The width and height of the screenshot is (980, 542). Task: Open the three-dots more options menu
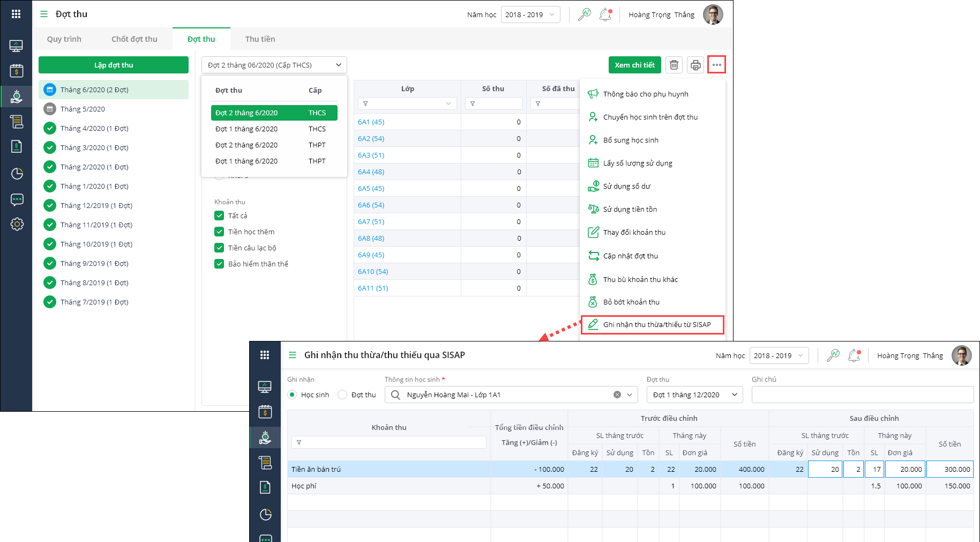click(716, 65)
